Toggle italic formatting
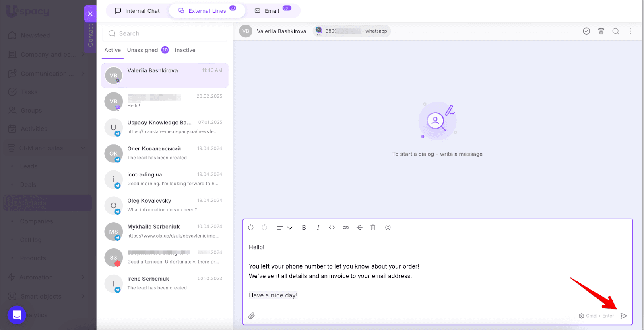644x330 pixels. (x=318, y=228)
